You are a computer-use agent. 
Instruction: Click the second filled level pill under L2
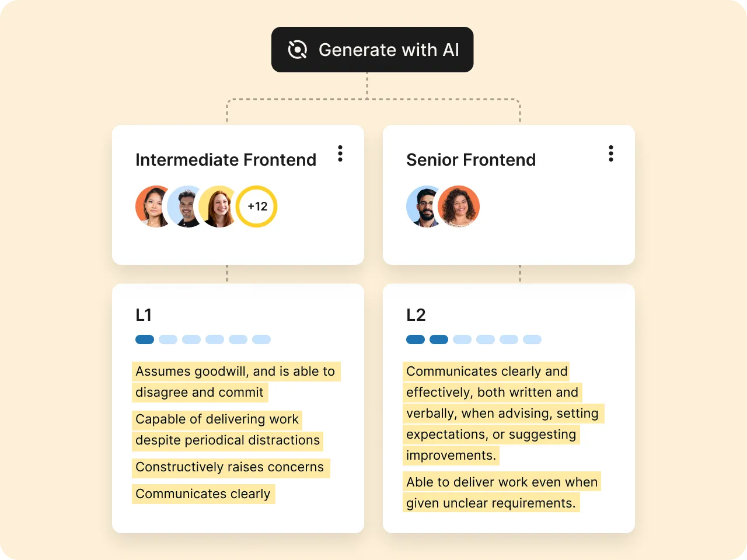tap(439, 339)
